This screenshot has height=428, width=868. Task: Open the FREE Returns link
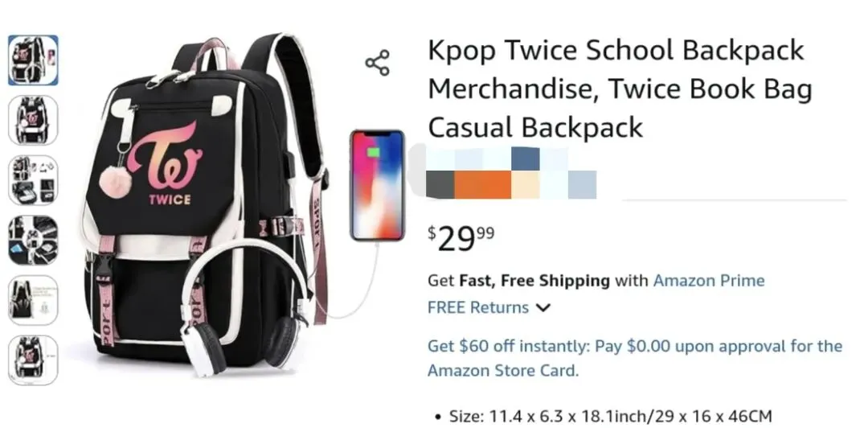478,307
